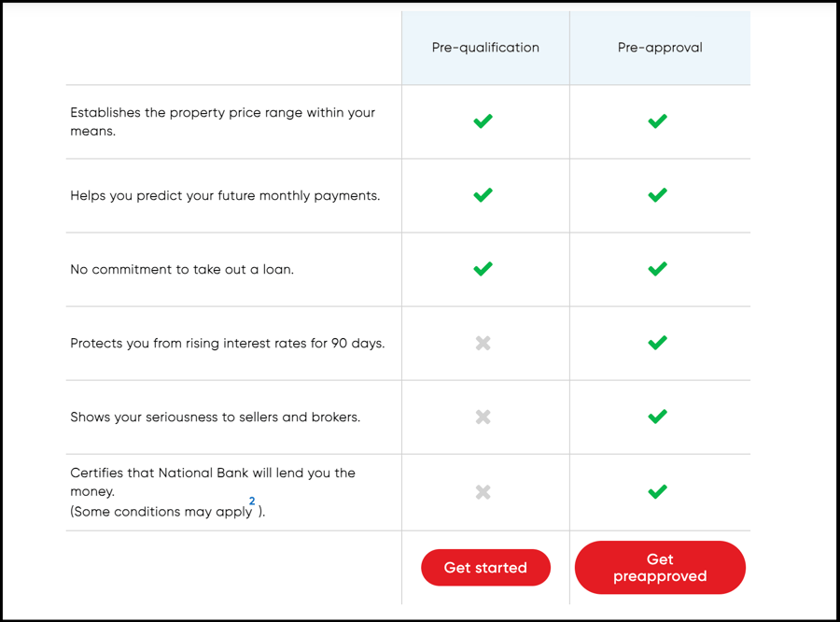This screenshot has width=840, height=622.
Task: Select the Pre-qualification column header
Action: [485, 48]
